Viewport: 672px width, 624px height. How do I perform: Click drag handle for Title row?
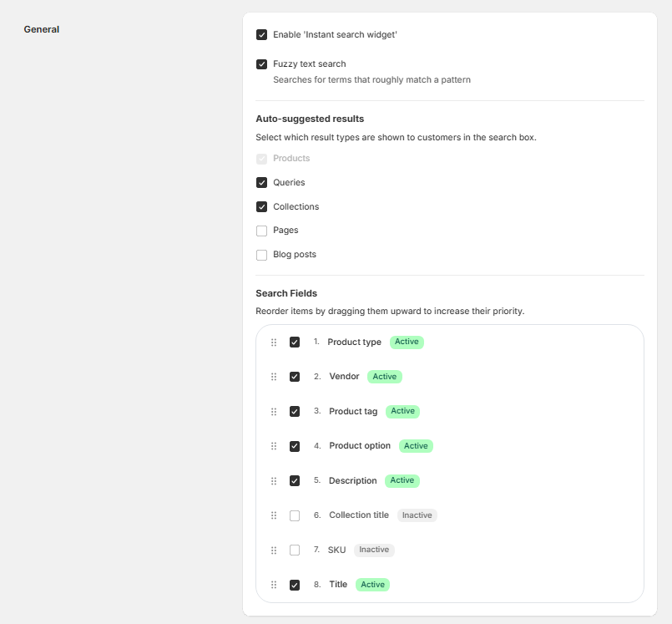[274, 585]
